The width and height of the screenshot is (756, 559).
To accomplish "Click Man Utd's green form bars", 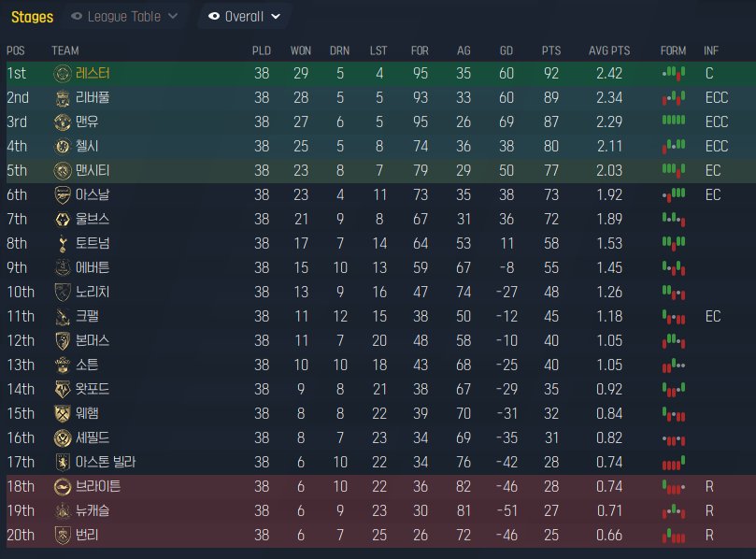I will tap(673, 122).
